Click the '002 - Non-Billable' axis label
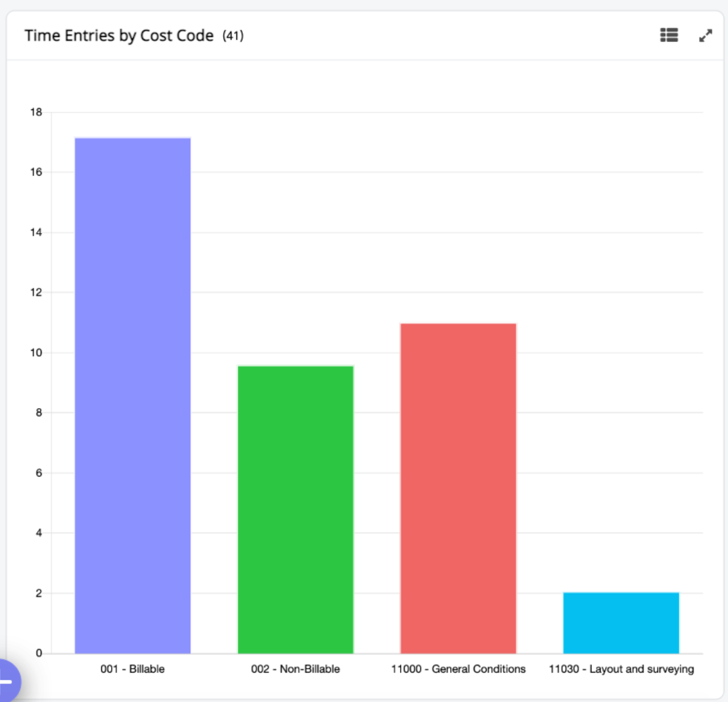728x702 pixels. click(x=295, y=669)
